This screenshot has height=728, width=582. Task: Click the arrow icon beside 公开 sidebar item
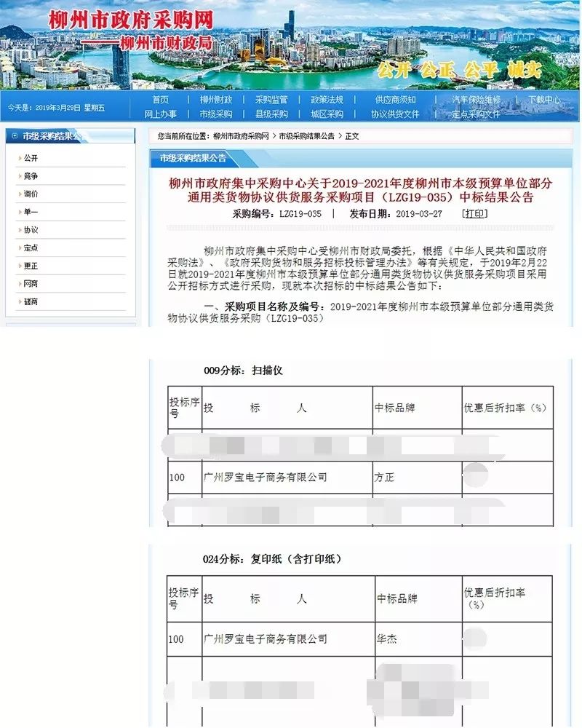coord(20,159)
